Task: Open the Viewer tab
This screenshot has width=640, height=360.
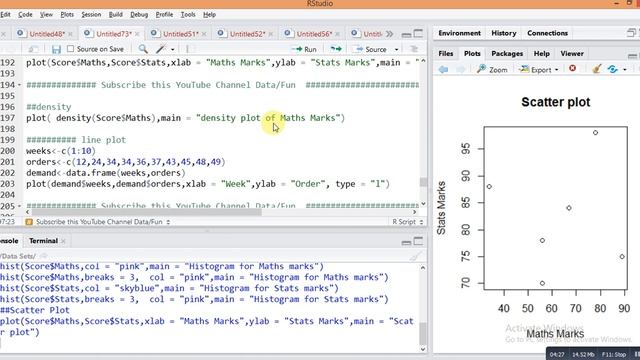Action: click(x=572, y=53)
